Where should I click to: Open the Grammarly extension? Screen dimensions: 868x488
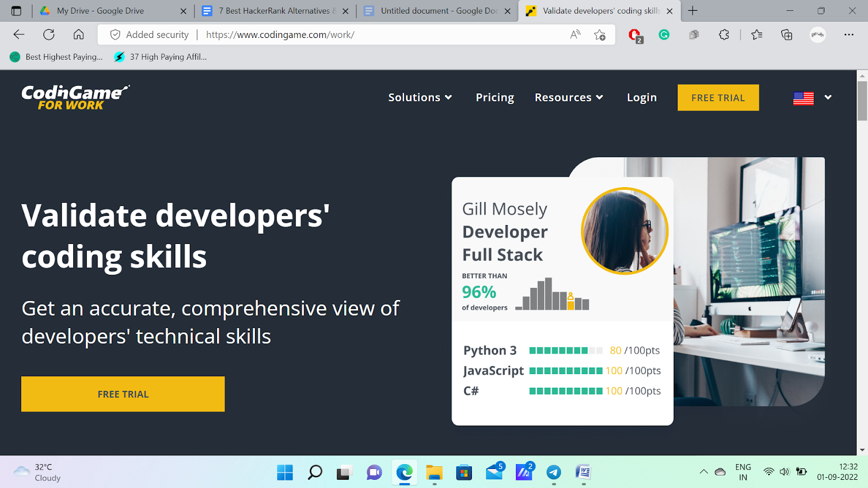pyautogui.click(x=664, y=35)
